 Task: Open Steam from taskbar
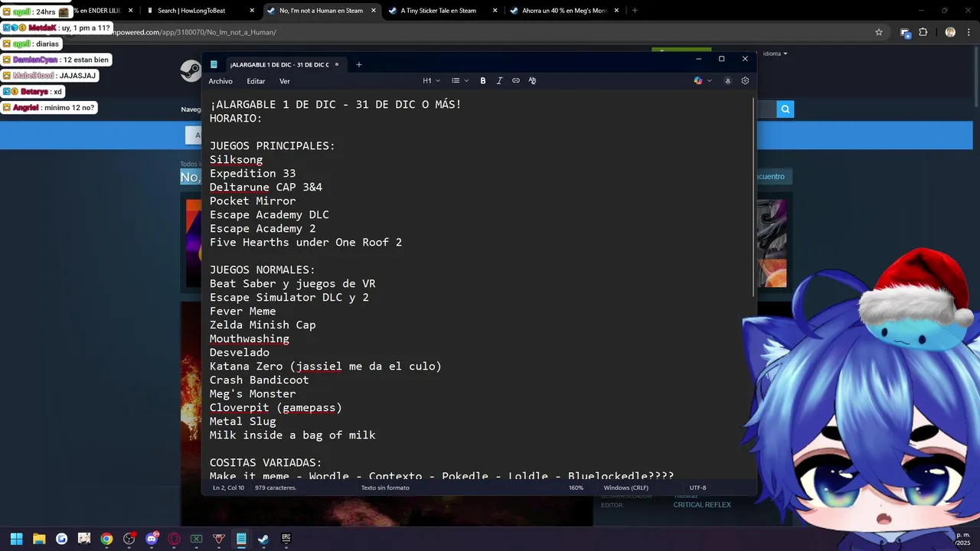pos(263,539)
